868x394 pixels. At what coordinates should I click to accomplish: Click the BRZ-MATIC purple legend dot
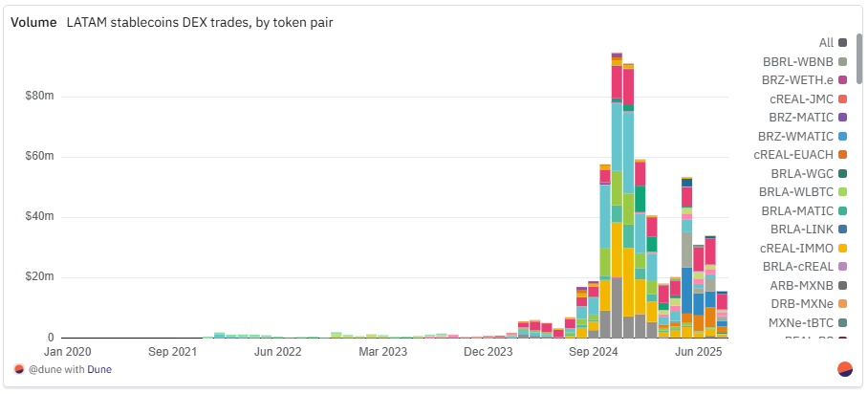(x=842, y=117)
